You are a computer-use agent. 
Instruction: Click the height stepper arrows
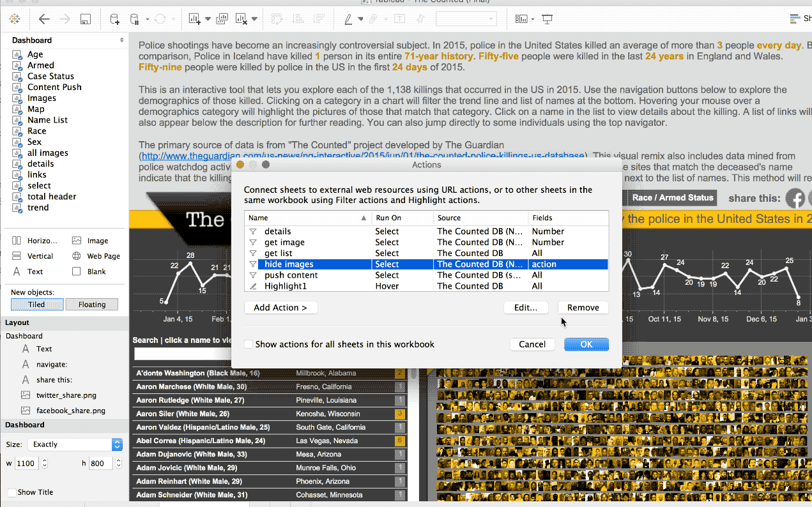tap(118, 464)
